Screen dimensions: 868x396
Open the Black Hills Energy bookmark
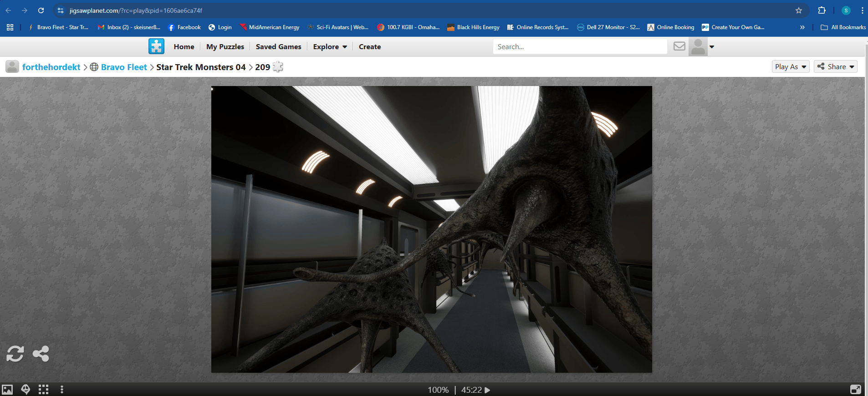point(474,27)
